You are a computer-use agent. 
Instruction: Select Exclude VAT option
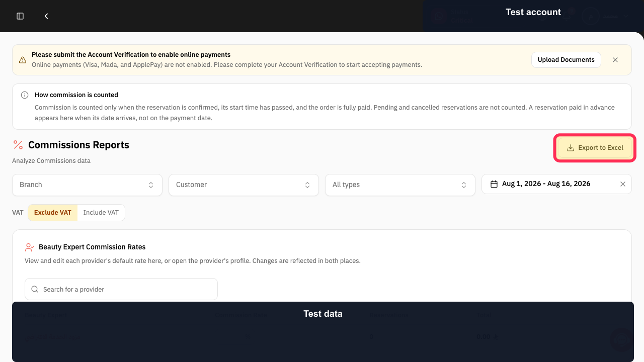pos(53,213)
